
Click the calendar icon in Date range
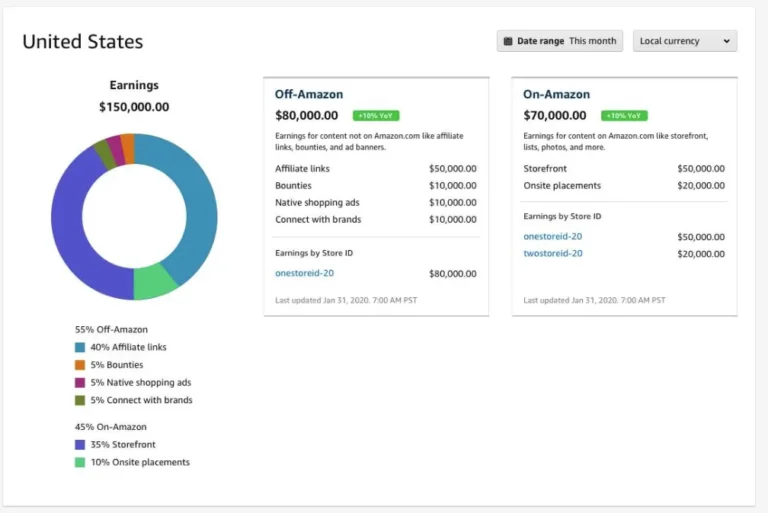[x=508, y=41]
